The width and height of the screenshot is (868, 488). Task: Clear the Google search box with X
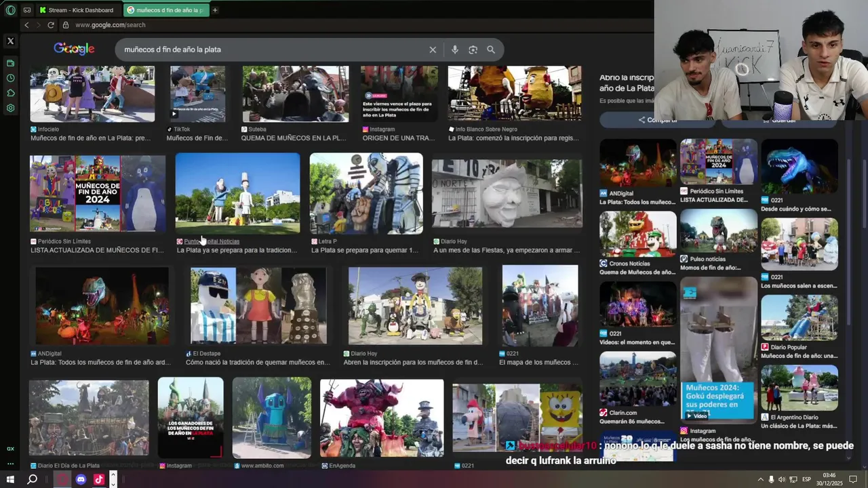pos(433,49)
